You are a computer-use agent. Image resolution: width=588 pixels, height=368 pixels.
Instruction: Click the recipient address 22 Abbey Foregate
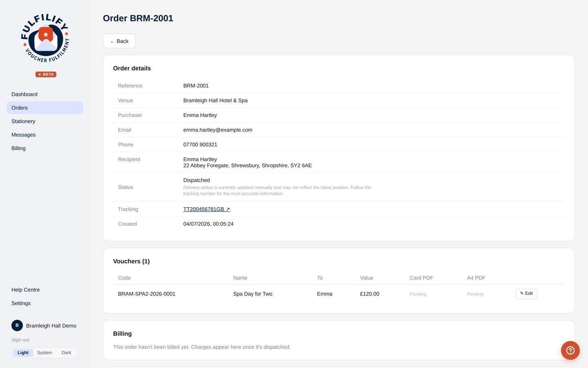coord(247,166)
